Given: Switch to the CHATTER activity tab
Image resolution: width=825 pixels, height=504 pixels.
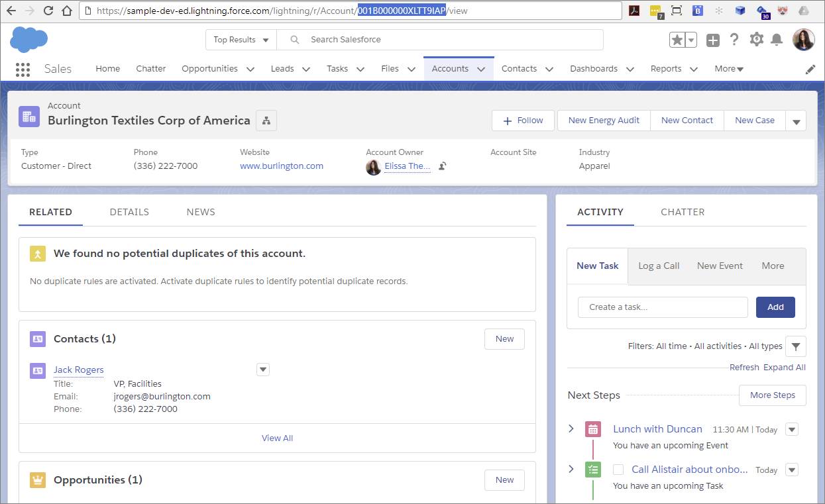Looking at the screenshot, I should point(682,212).
